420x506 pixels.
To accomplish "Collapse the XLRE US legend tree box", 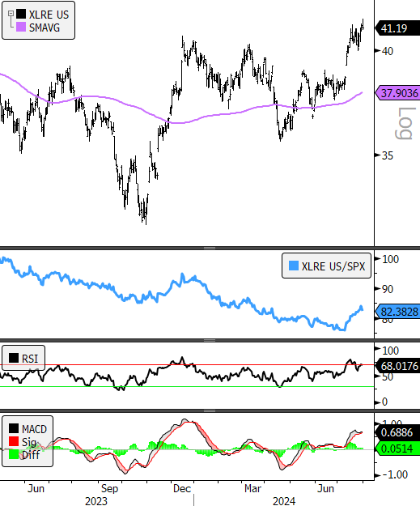I will pyautogui.click(x=11, y=14).
